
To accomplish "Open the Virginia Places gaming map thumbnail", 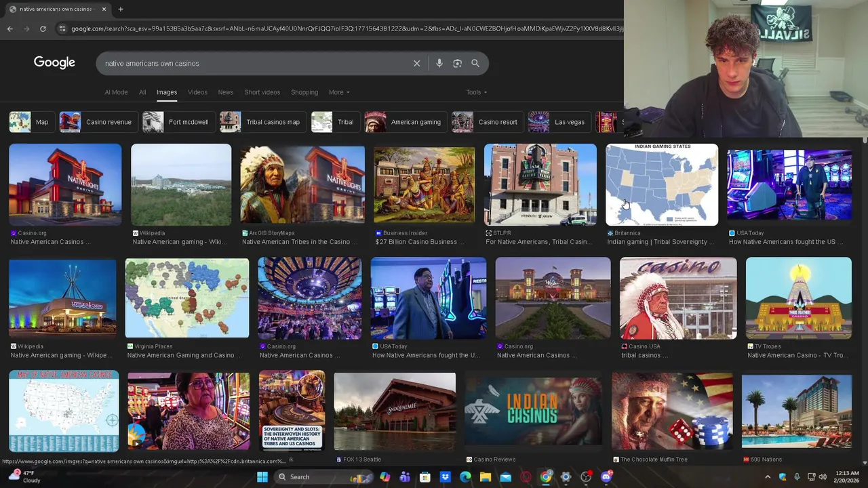I will click(187, 298).
